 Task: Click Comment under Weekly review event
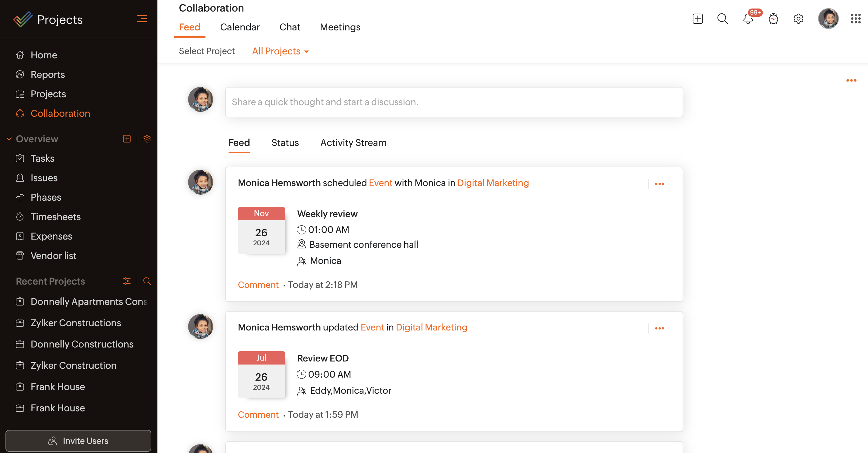(258, 285)
